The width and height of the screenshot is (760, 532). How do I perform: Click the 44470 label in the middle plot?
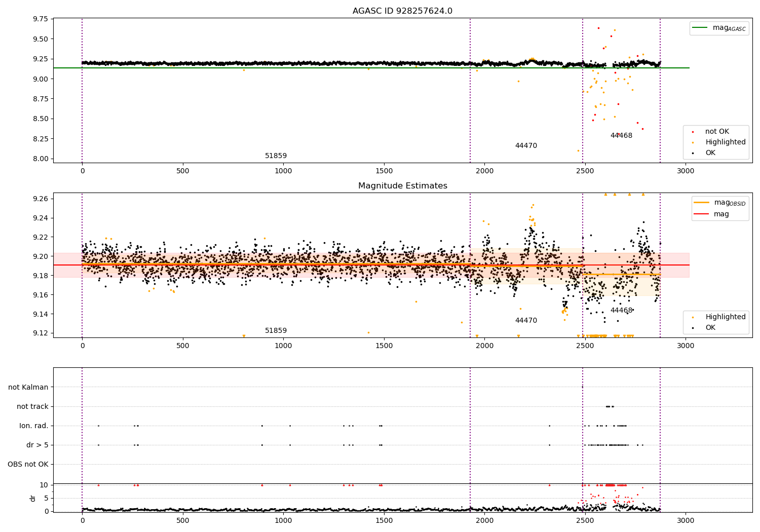[x=526, y=321]
